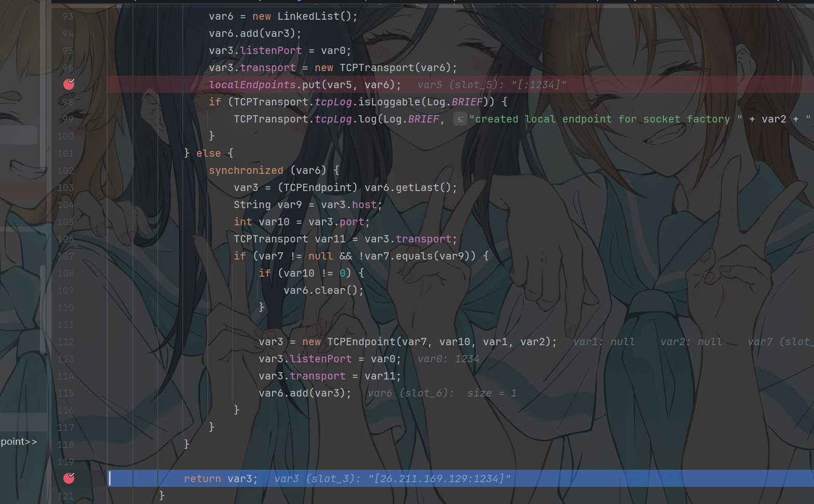Click line number 93 in gutter
This screenshot has width=814, height=504.
[x=68, y=17]
